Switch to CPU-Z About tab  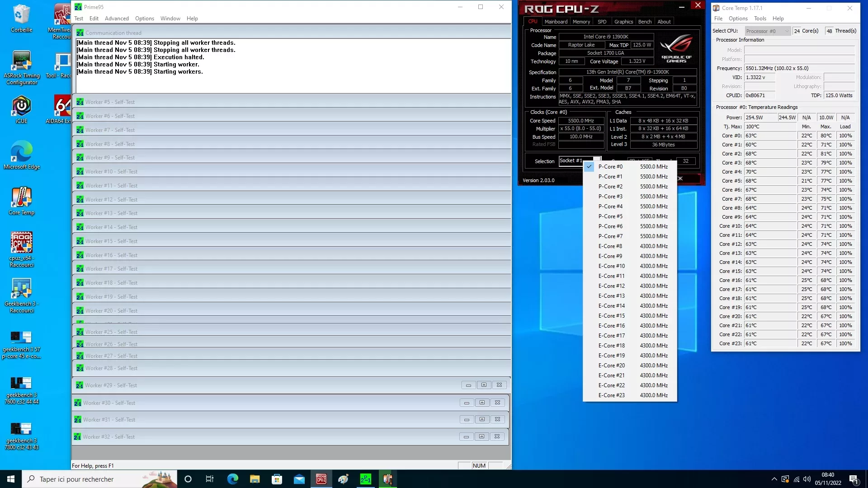click(x=664, y=22)
